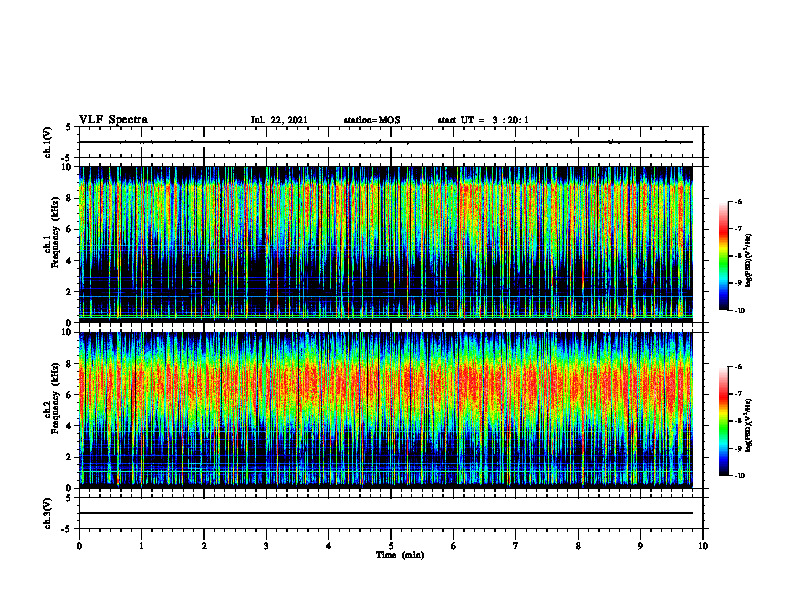792x612 pixels.
Task: Click inside the ch.2 spectrogram panel
Action: (x=386, y=410)
